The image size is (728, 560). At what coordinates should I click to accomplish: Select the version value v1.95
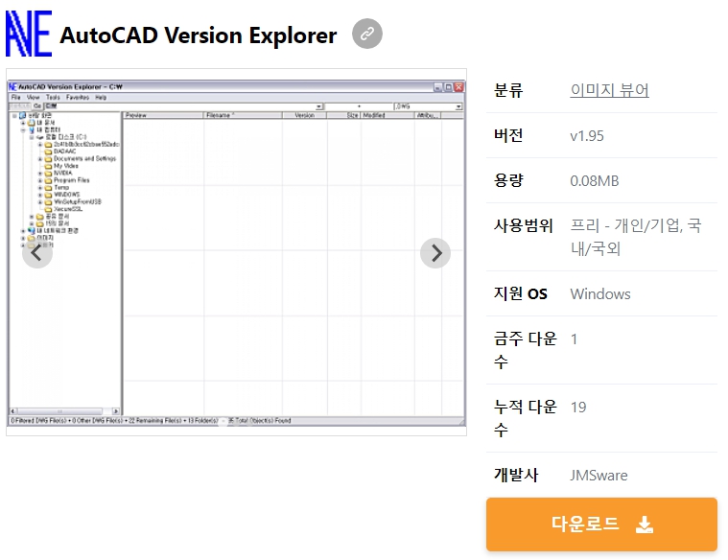tap(587, 135)
